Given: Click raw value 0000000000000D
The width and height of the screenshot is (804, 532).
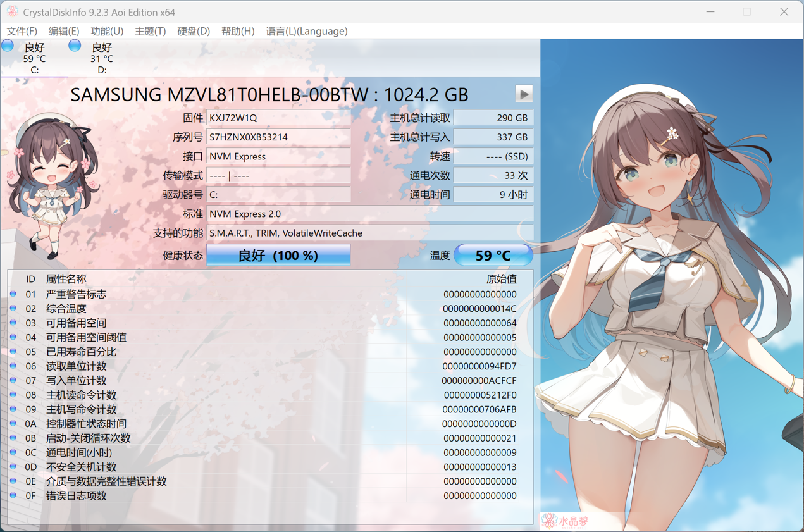Looking at the screenshot, I should [479, 424].
